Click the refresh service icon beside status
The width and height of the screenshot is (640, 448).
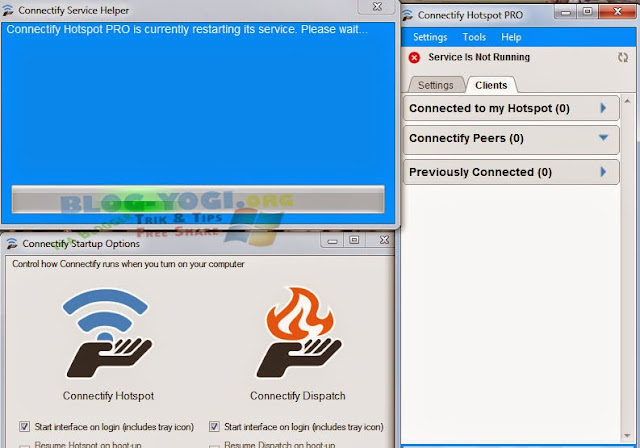click(622, 58)
